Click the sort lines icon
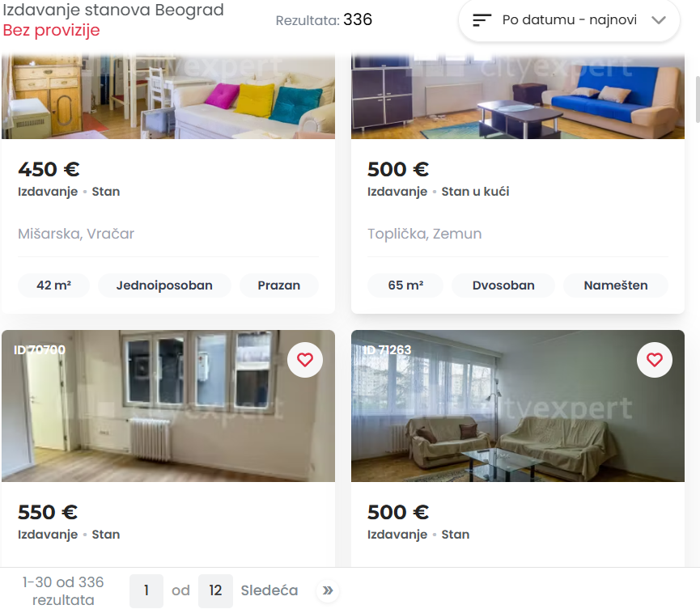Viewport: 700px width, 609px height. [482, 20]
